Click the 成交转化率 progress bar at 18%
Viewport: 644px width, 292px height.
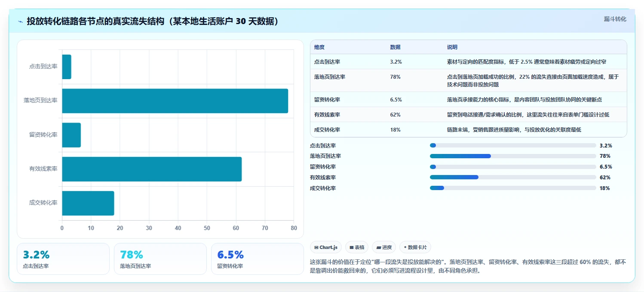click(x=513, y=188)
